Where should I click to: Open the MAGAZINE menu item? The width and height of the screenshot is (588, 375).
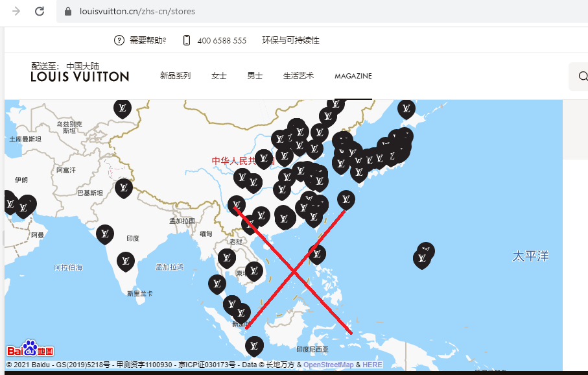[353, 76]
